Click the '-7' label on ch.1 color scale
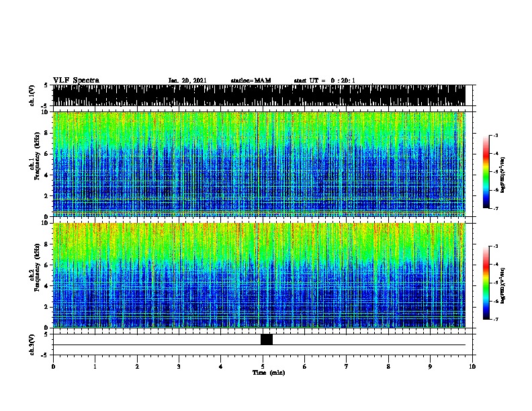The image size is (532, 411). pos(495,208)
